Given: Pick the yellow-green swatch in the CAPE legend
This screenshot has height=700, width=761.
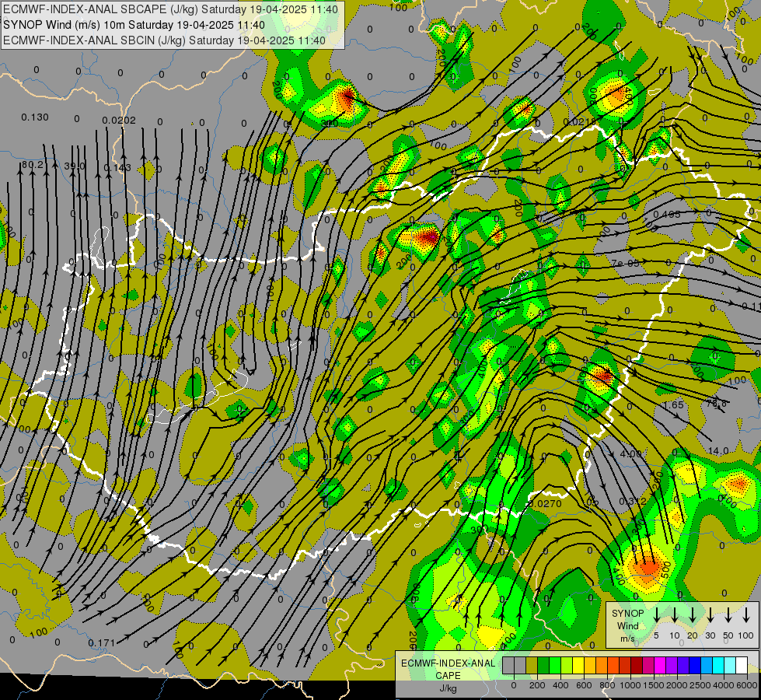Looking at the screenshot, I should [567, 665].
